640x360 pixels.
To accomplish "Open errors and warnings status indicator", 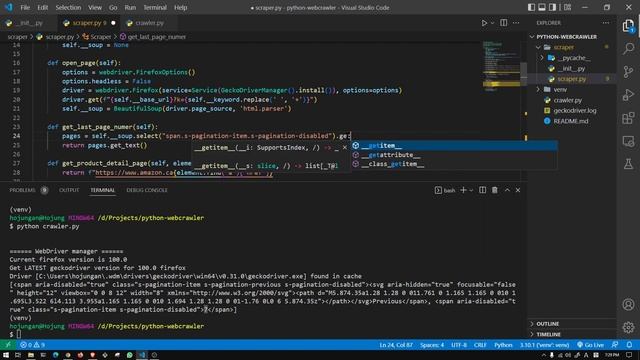I will coord(33,345).
